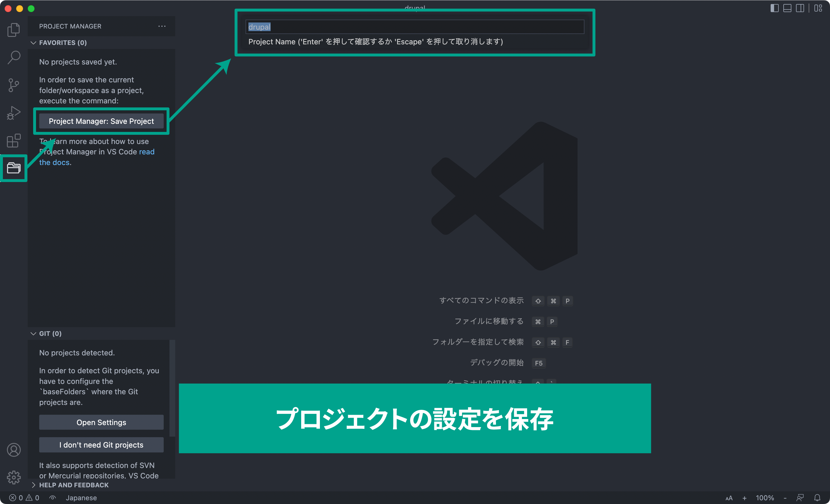The image size is (830, 504).
Task: Toggle primary side bar layout icon
Action: (774, 8)
